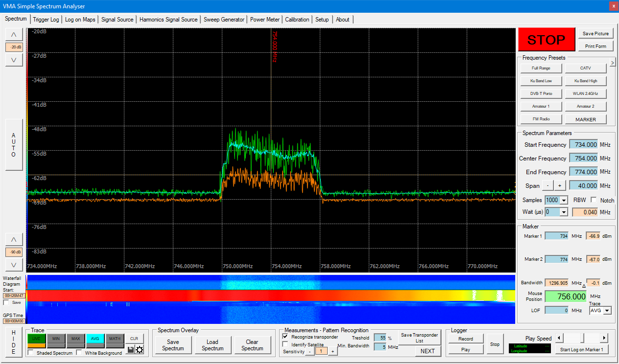The image size is (619, 364).
Task: Click the Play Speed slider thumb
Action: pos(581,338)
